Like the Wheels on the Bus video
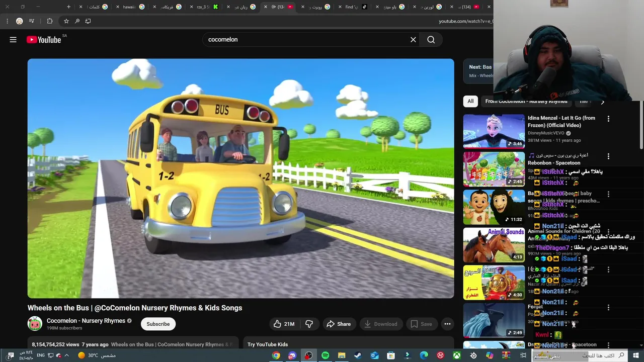The height and width of the screenshot is (362, 644). coord(284,324)
